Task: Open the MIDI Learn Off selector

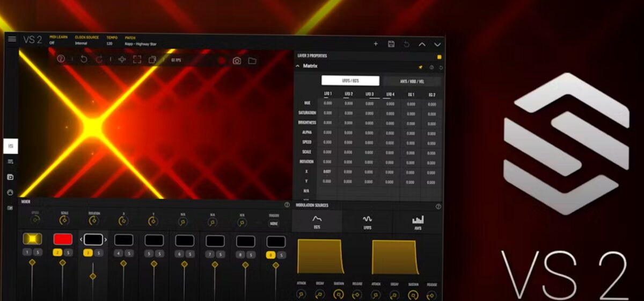Action: [52, 42]
